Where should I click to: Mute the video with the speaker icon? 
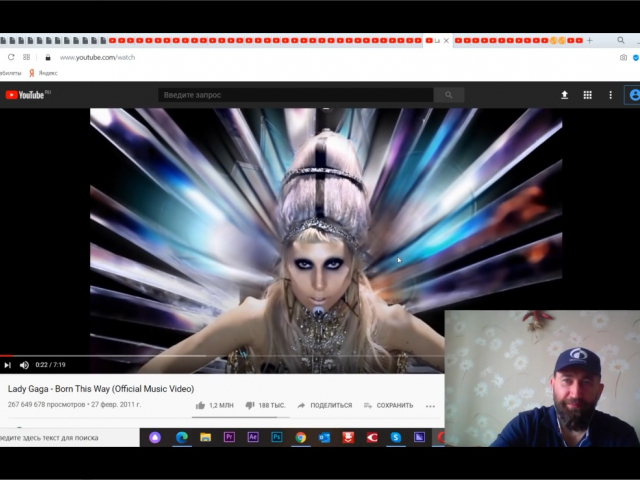24,365
